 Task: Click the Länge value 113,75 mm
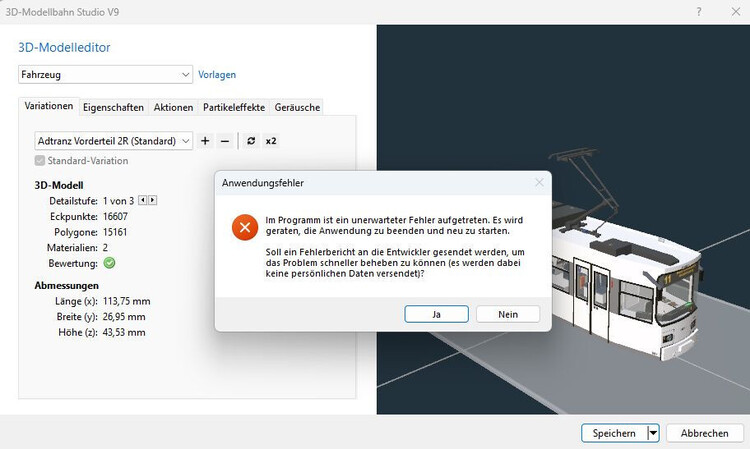(x=127, y=301)
